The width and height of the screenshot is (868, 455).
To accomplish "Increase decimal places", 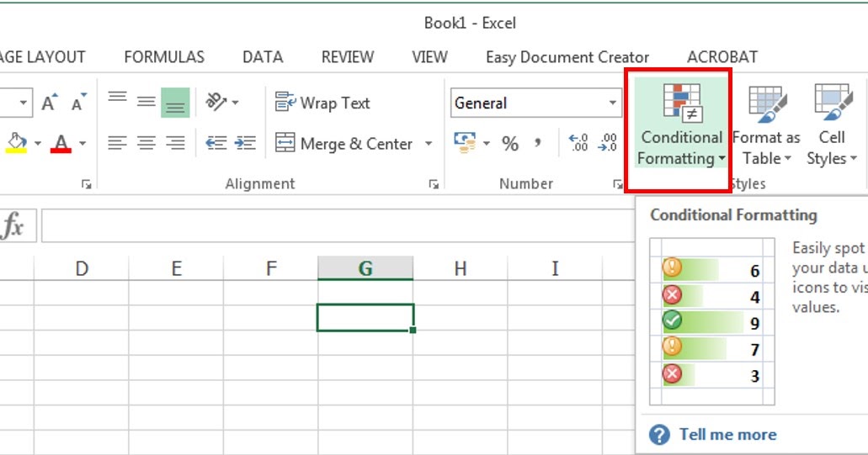I will pyautogui.click(x=578, y=143).
